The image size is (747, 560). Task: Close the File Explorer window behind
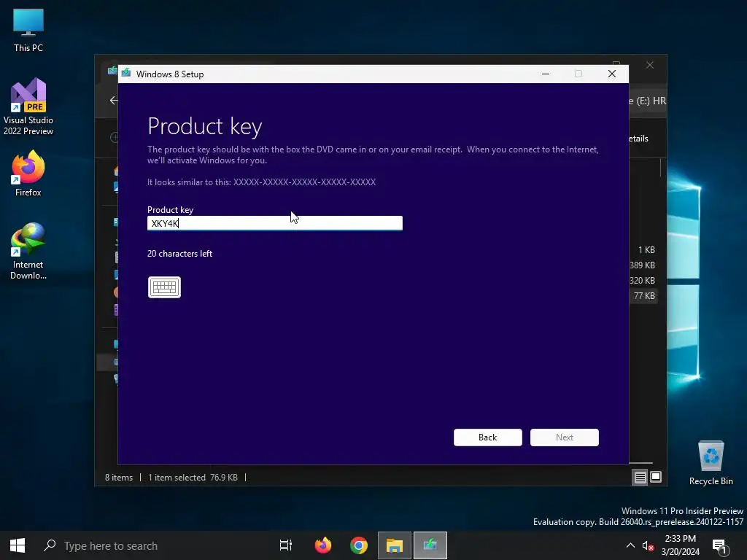(650, 65)
